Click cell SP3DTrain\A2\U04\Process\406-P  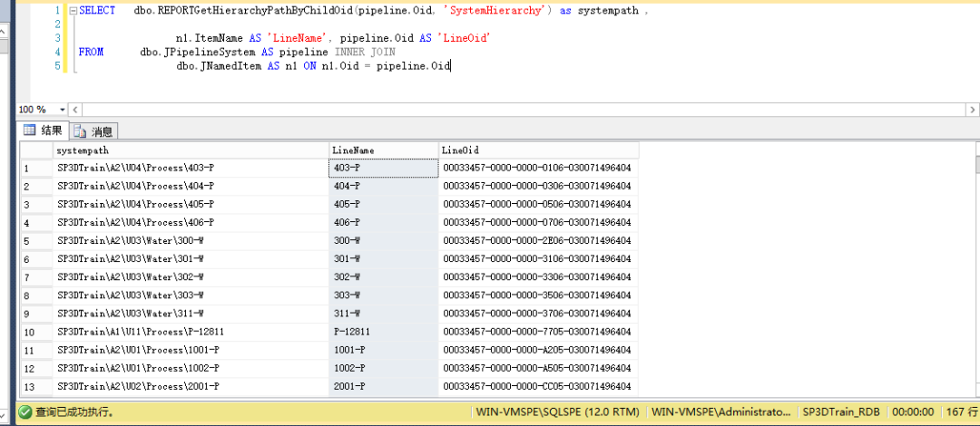tap(191, 222)
